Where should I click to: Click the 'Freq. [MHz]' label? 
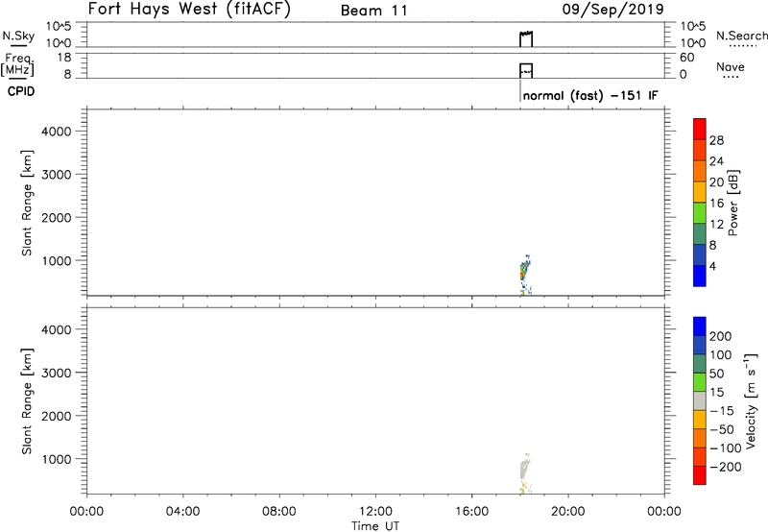click(x=17, y=64)
